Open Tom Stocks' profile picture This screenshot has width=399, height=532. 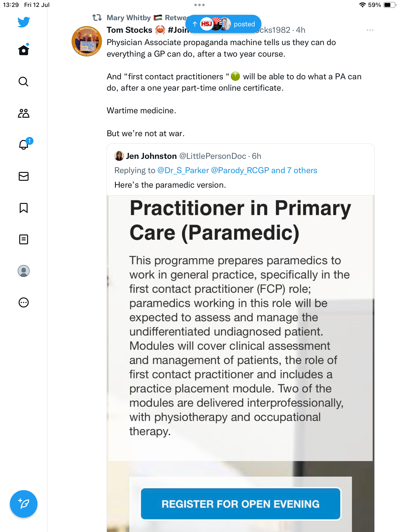point(87,41)
